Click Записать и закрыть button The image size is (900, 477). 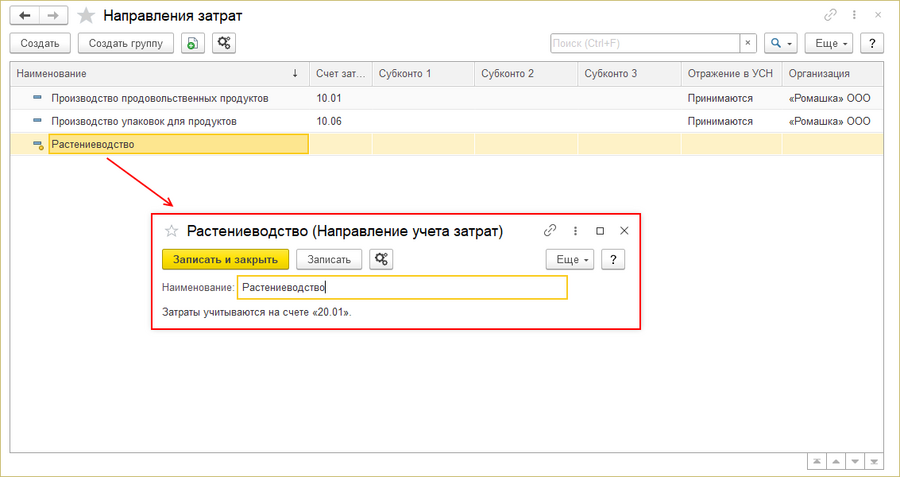click(226, 259)
